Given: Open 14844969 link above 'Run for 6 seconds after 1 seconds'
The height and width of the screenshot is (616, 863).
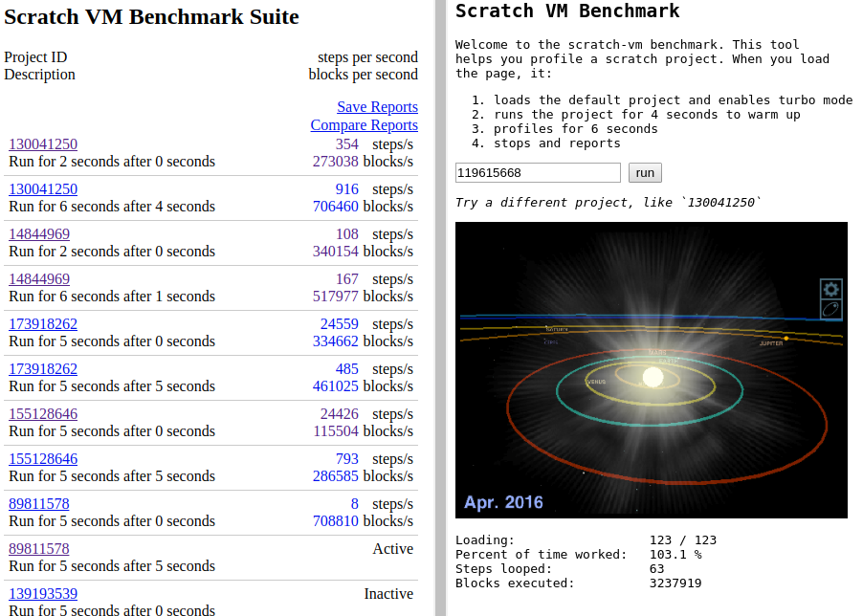Looking at the screenshot, I should click(39, 279).
